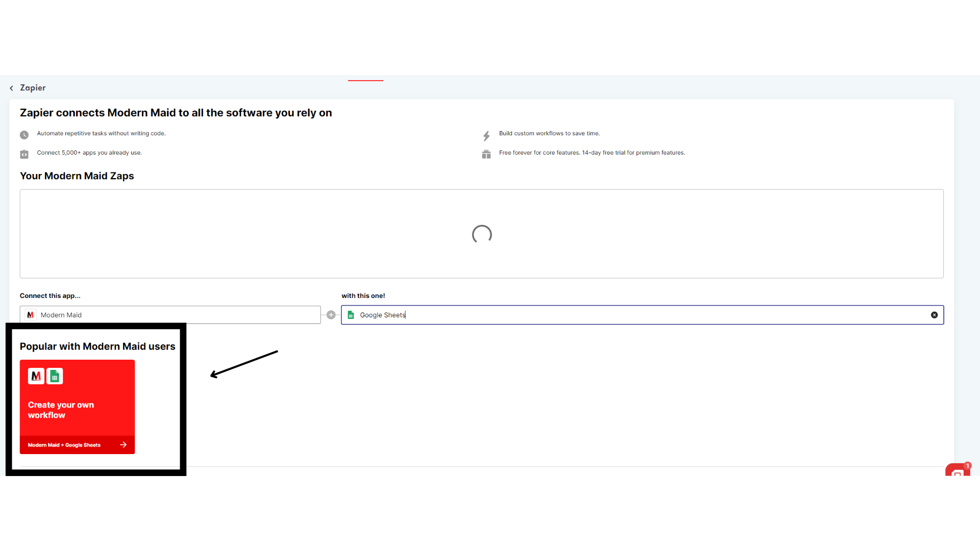Image resolution: width=980 pixels, height=551 pixels.
Task: Click the plus connector between app fields
Action: pyautogui.click(x=331, y=315)
